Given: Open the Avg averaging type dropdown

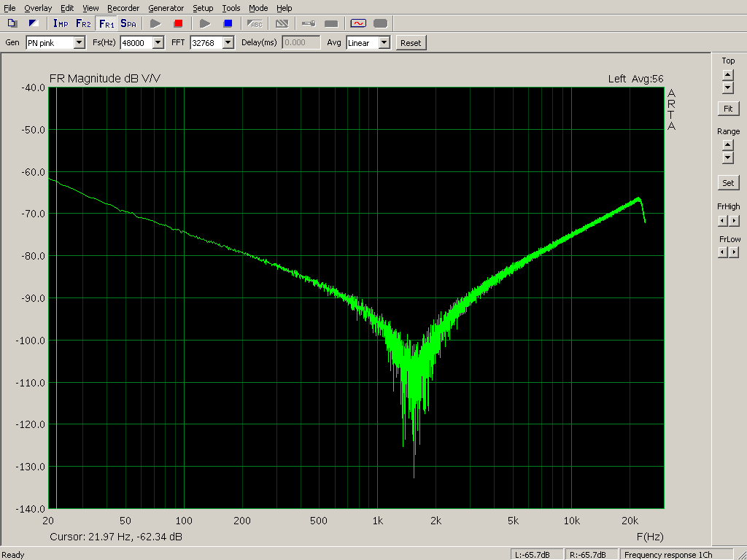Looking at the screenshot, I should pos(384,43).
